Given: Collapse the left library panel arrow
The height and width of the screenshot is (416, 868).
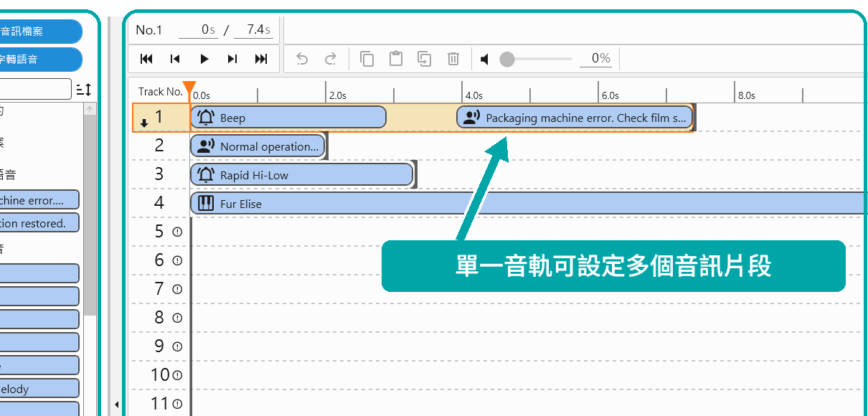Looking at the screenshot, I should (x=116, y=405).
